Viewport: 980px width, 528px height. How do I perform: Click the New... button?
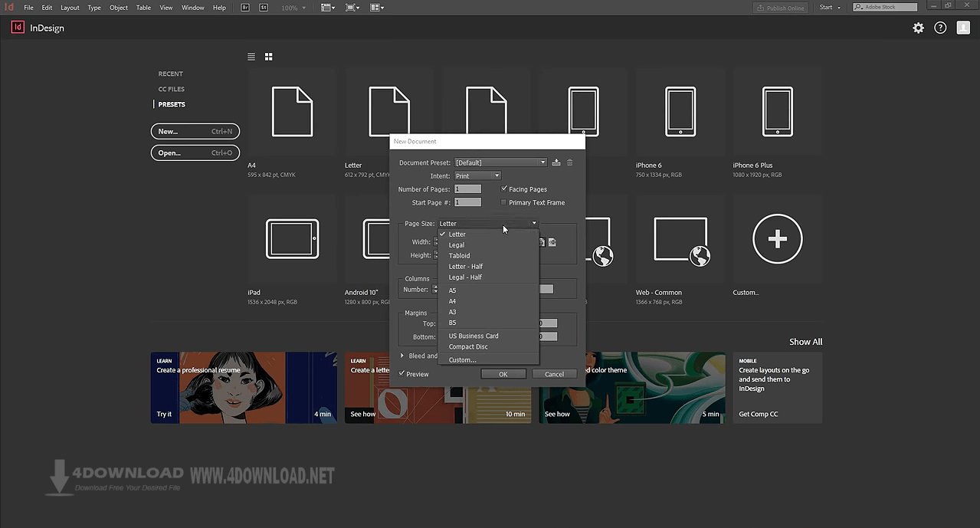click(x=195, y=132)
